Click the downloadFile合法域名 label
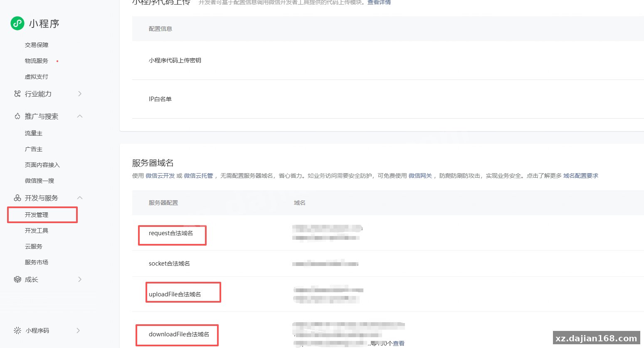 tap(179, 334)
